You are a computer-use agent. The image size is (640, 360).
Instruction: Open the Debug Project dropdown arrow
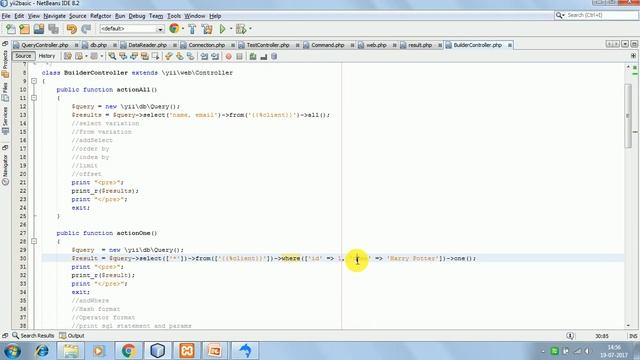pyautogui.click(x=250, y=29)
